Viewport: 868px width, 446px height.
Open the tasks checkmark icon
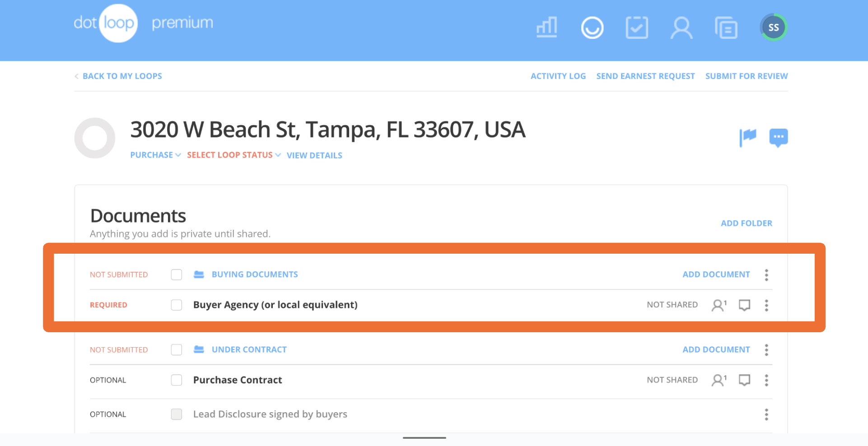coord(637,28)
